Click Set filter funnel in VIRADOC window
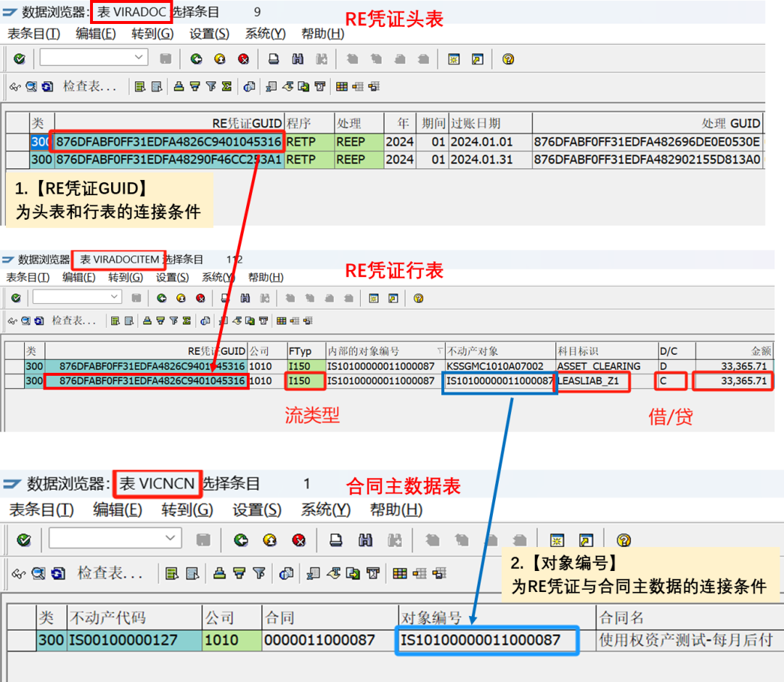 (x=211, y=86)
